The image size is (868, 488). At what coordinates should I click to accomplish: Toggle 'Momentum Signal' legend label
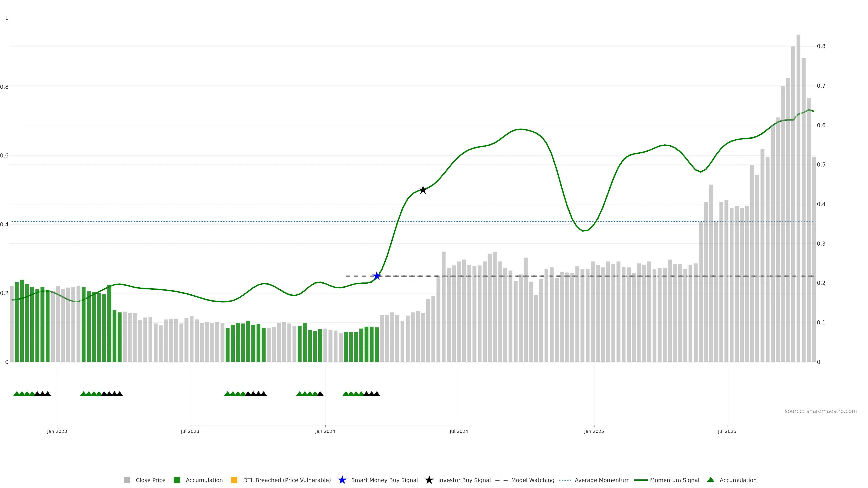click(675, 480)
